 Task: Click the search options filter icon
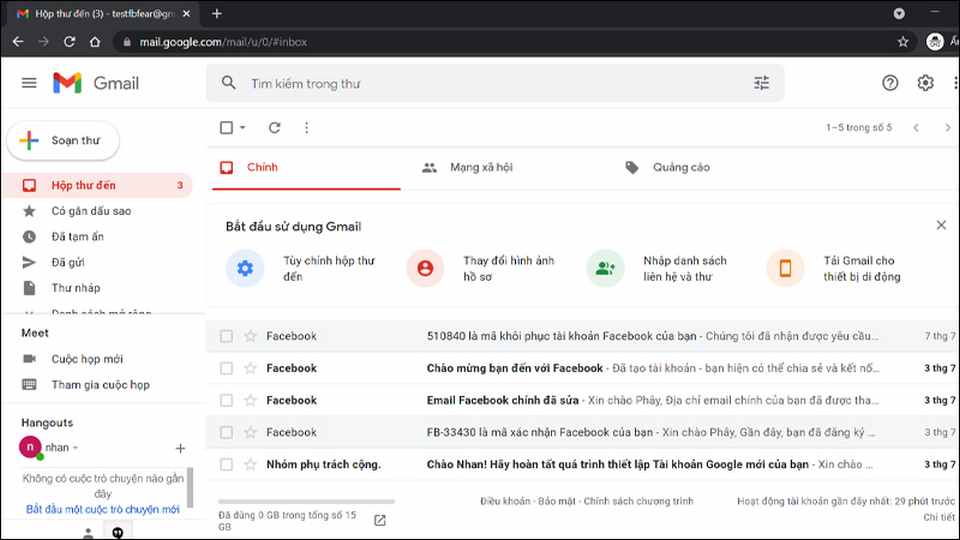762,83
